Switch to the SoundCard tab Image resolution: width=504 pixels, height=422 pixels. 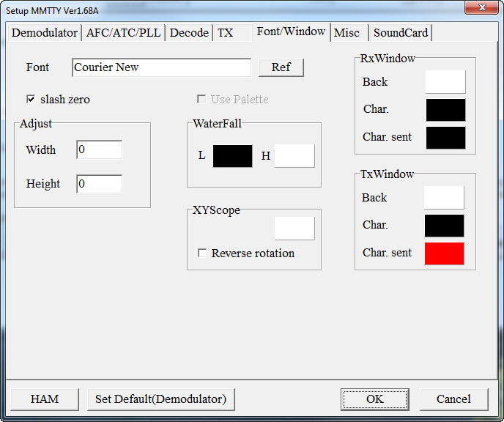click(x=401, y=33)
